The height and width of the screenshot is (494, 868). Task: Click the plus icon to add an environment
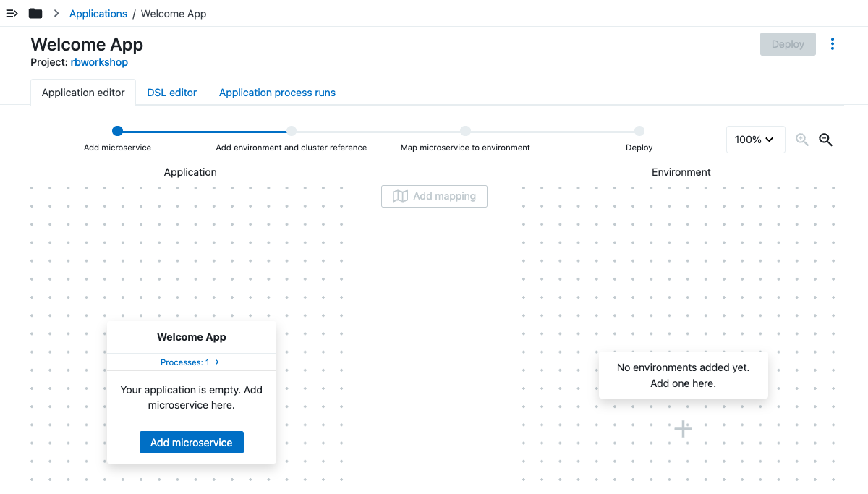click(683, 428)
